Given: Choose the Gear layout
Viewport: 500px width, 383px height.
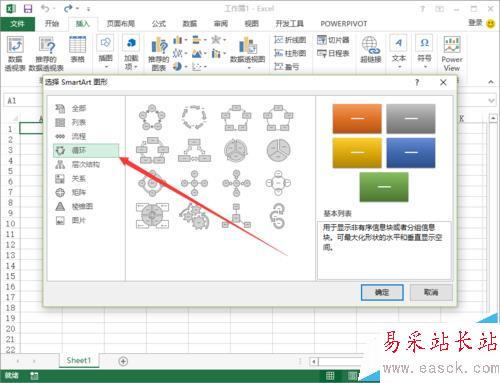Looking at the screenshot, I should tap(194, 216).
